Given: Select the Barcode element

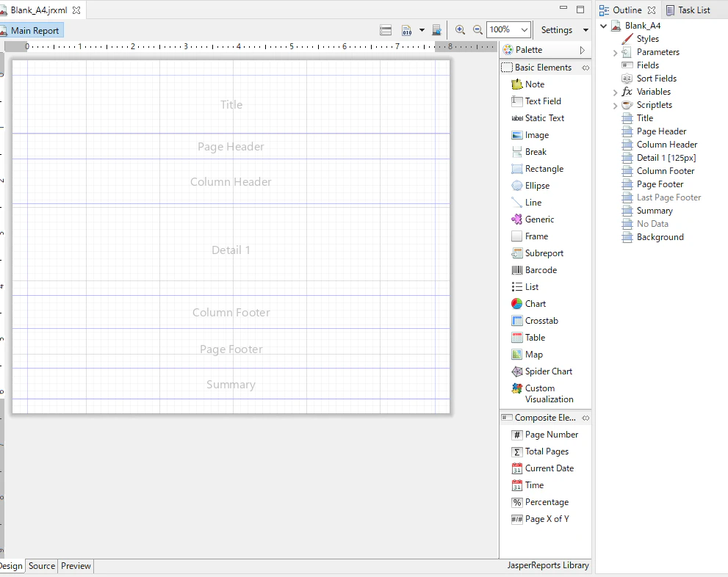Looking at the screenshot, I should click(x=534, y=270).
